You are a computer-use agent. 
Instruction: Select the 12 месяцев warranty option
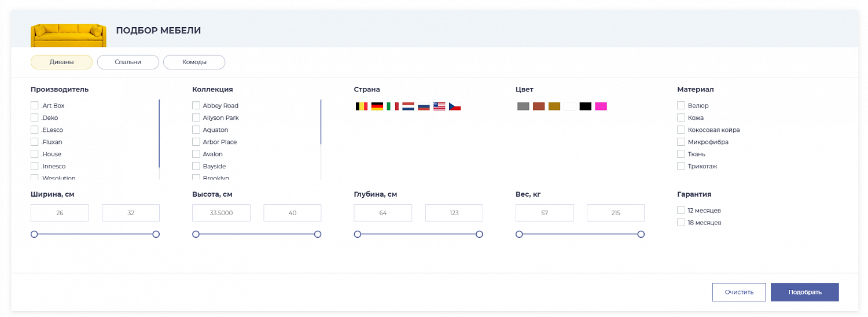(x=681, y=210)
